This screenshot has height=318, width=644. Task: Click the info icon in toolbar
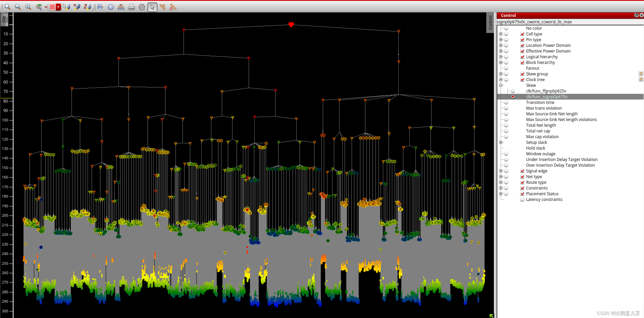coord(110,7)
